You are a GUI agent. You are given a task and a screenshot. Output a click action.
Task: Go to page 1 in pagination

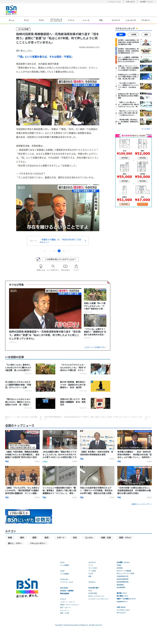pos(45,251)
